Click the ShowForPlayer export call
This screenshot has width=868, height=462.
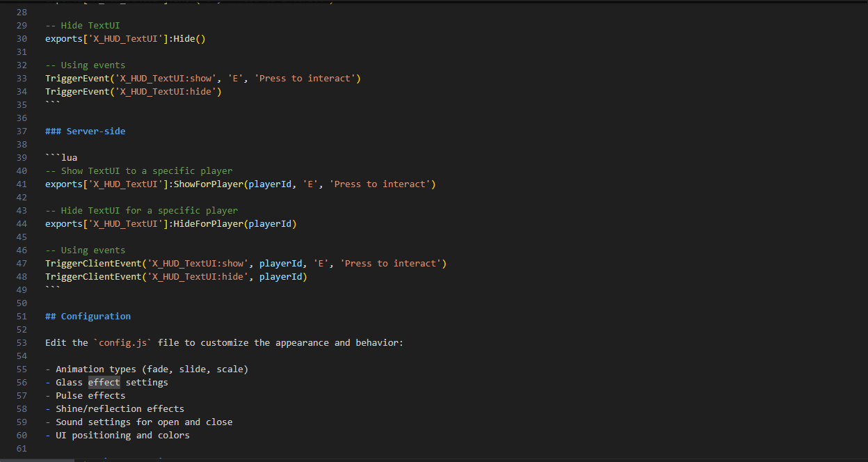241,184
